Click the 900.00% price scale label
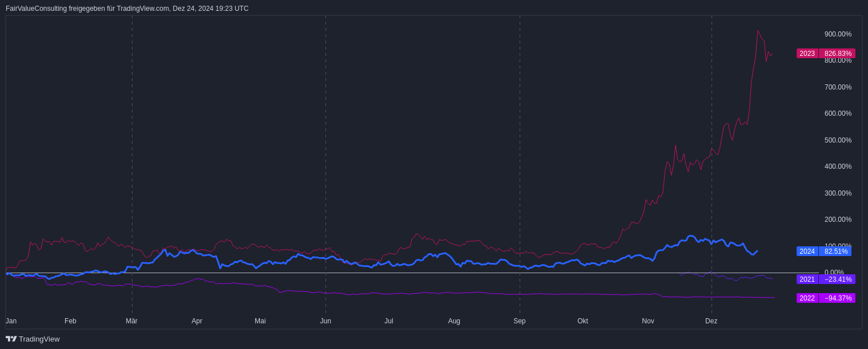 [x=838, y=34]
